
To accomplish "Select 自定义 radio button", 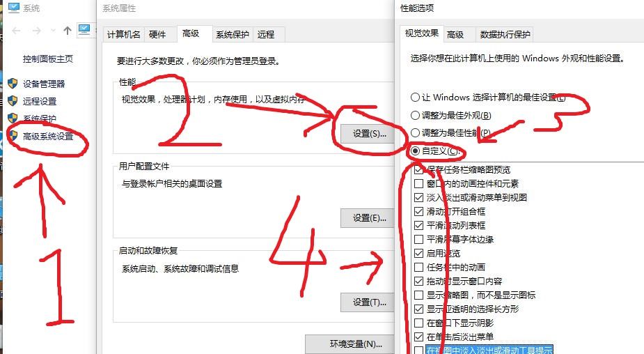I will [x=415, y=151].
